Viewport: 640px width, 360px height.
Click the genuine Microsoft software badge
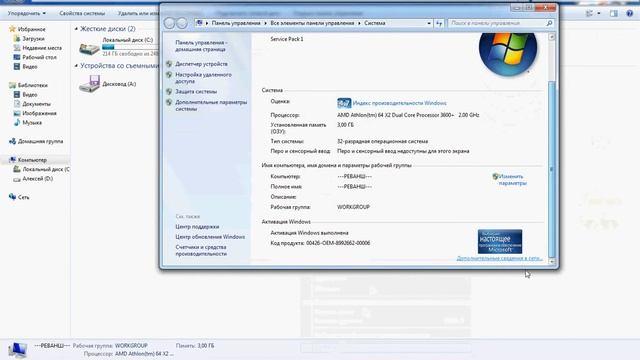pyautogui.click(x=500, y=242)
